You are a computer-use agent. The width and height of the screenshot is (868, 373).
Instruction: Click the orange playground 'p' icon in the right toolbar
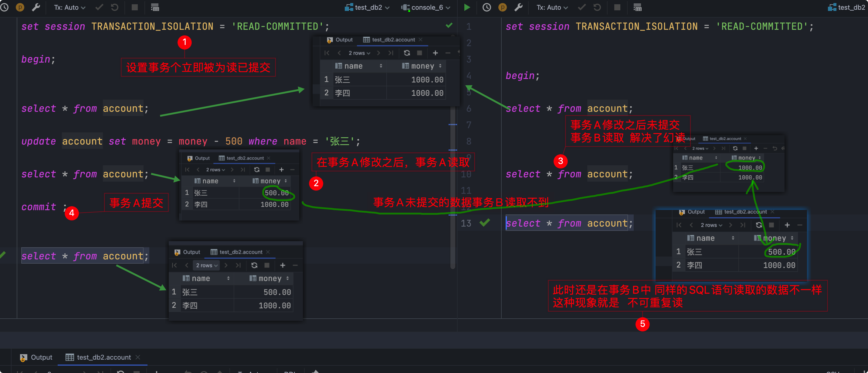tap(502, 7)
